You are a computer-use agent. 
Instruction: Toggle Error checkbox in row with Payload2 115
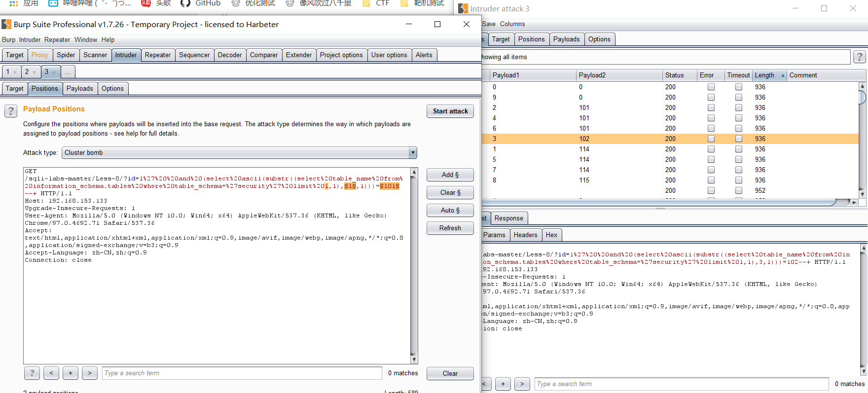click(x=711, y=180)
